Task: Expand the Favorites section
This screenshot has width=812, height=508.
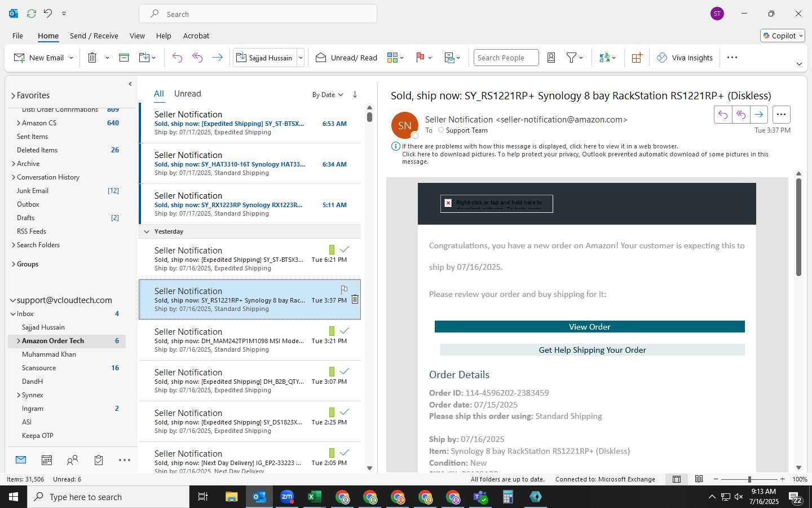Action: [13, 95]
